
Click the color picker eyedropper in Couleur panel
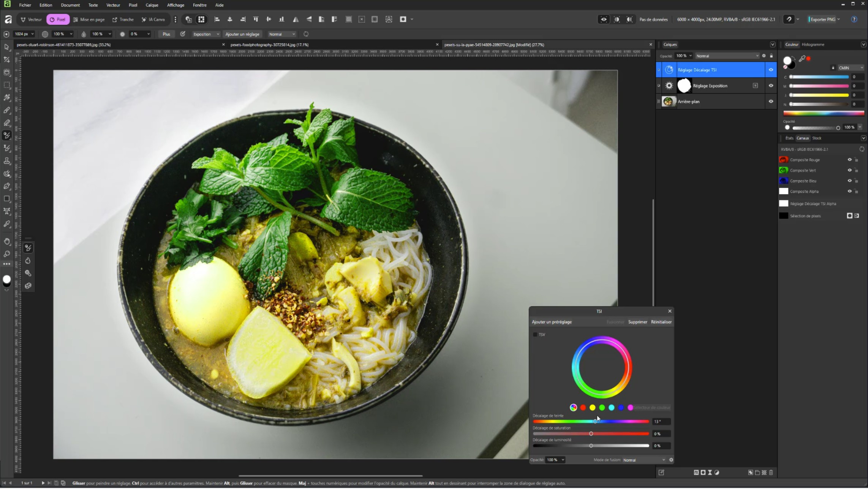click(x=802, y=59)
